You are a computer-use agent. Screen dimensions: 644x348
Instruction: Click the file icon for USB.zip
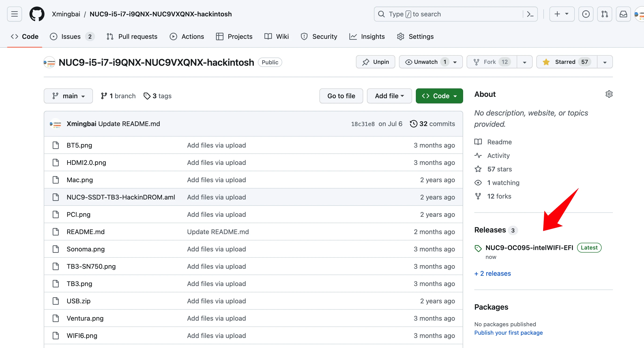click(x=55, y=301)
